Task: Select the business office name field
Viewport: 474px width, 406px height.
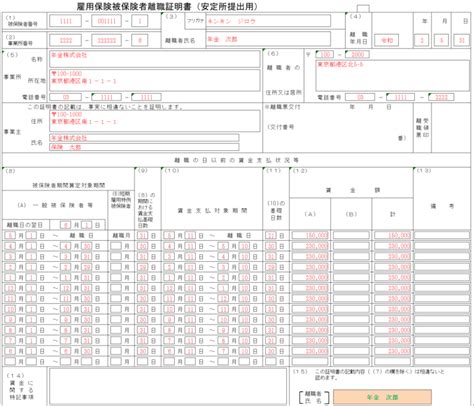Action: [155, 59]
